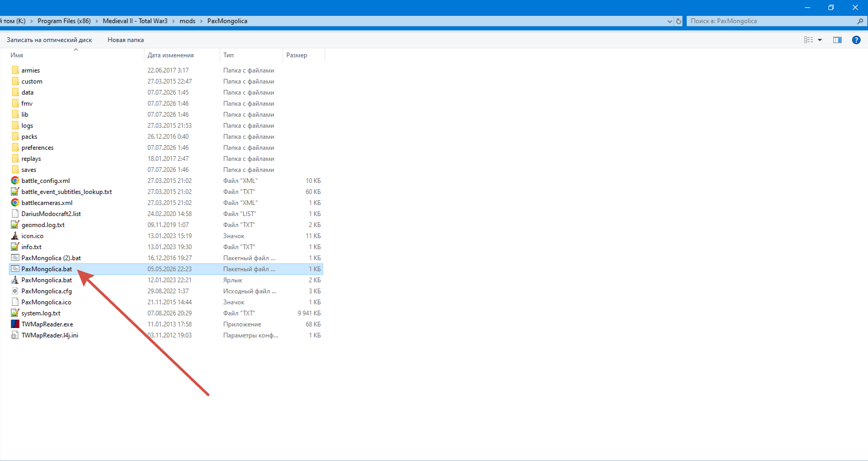
Task: Click the Параметры конф... type cell
Action: (x=251, y=335)
